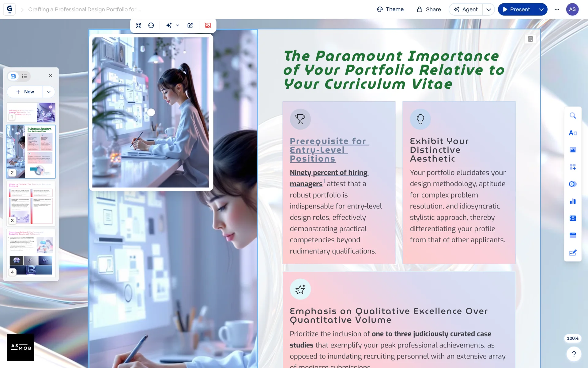Open the Theme menu
The height and width of the screenshot is (368, 588).
pos(390,10)
